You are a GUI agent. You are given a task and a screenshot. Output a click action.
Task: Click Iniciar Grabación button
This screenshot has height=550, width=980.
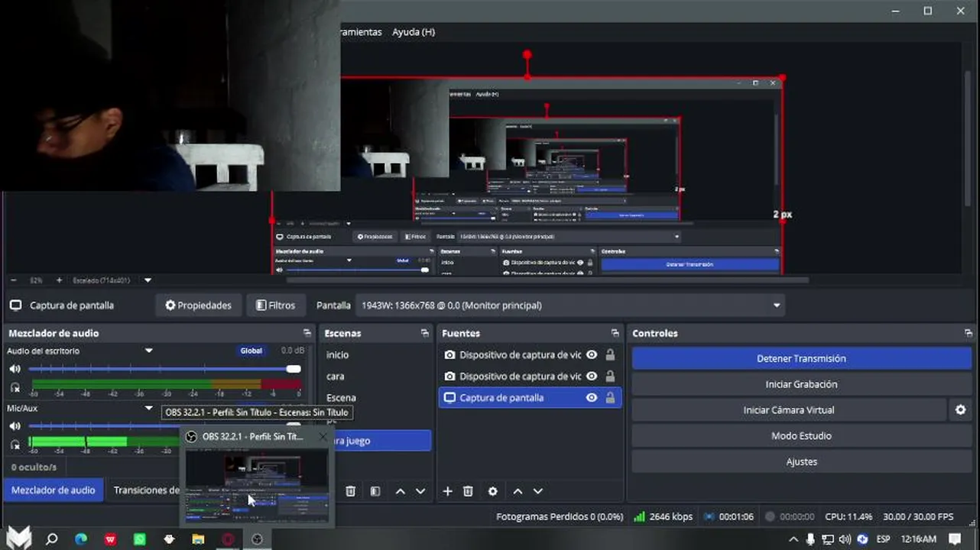pos(802,384)
